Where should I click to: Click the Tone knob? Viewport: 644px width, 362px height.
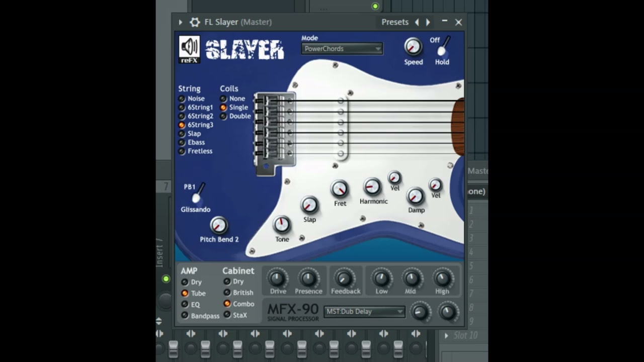(282, 225)
